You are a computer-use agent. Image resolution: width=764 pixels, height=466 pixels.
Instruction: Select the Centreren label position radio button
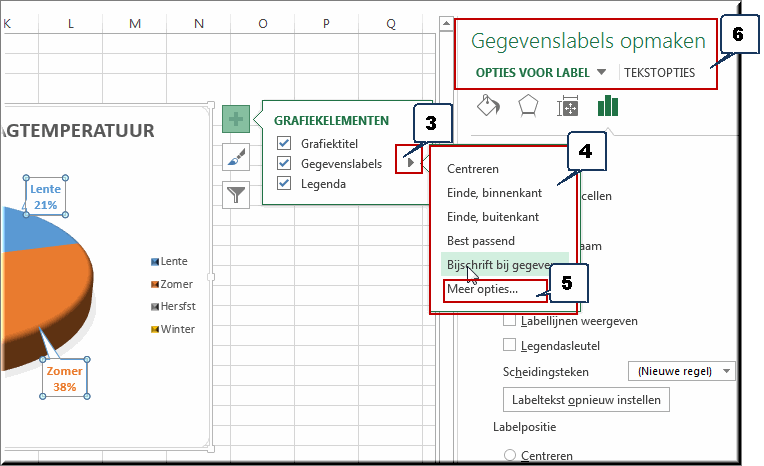(511, 455)
